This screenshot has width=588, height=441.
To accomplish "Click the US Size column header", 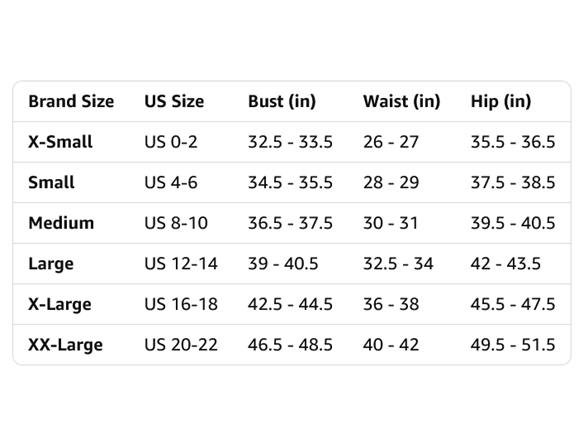I will coord(174,101).
